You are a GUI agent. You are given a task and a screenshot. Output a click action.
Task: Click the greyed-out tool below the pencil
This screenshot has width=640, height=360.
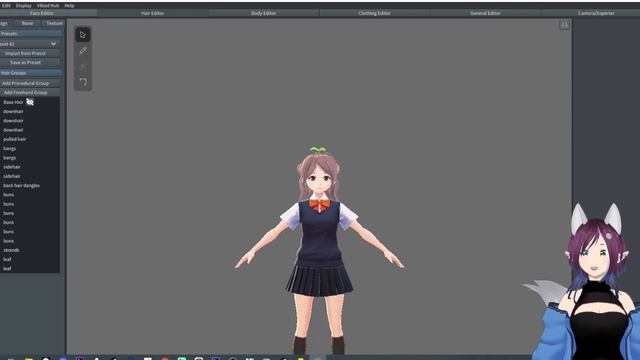coord(83,66)
